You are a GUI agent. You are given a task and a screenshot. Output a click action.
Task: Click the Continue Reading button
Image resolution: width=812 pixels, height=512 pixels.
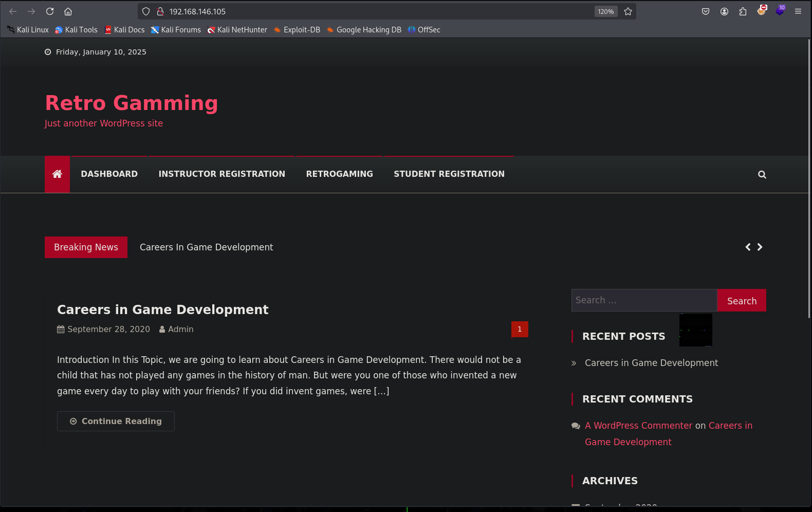pyautogui.click(x=116, y=421)
